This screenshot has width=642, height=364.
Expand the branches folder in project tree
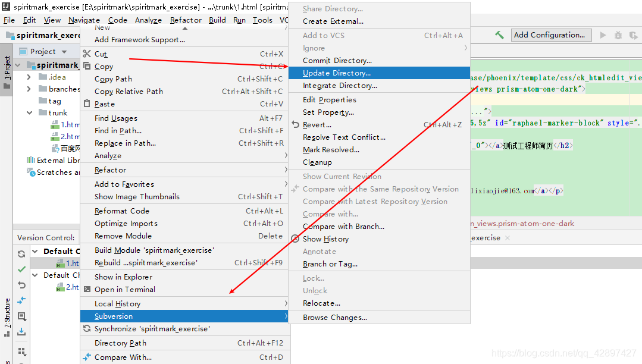point(29,89)
